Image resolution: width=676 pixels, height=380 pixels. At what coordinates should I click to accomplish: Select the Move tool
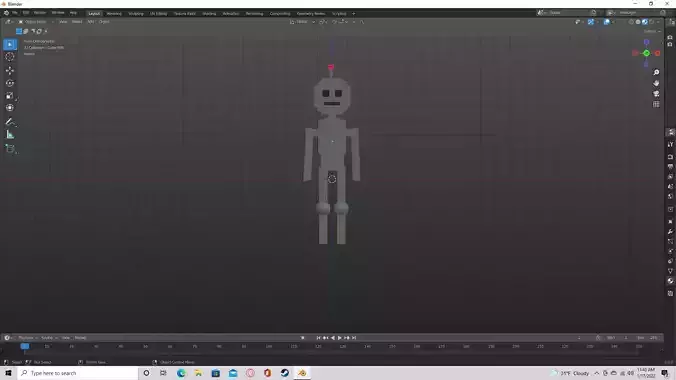coord(10,70)
